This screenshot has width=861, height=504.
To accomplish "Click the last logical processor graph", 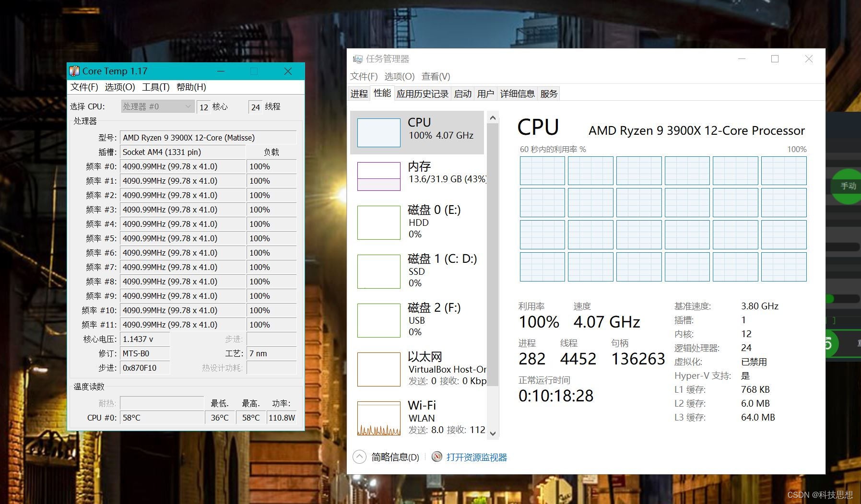I will [x=784, y=267].
